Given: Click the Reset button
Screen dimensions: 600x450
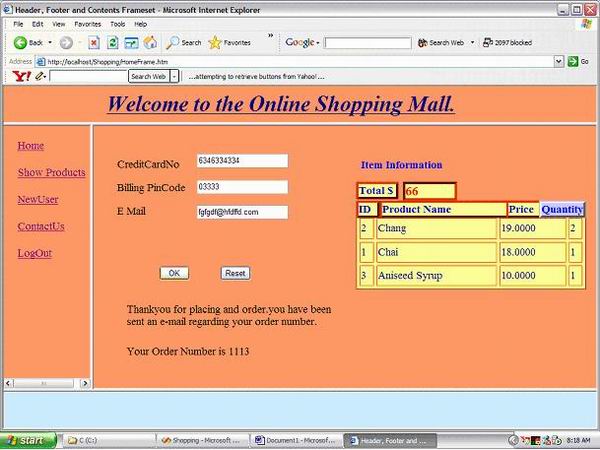Looking at the screenshot, I should 235,273.
